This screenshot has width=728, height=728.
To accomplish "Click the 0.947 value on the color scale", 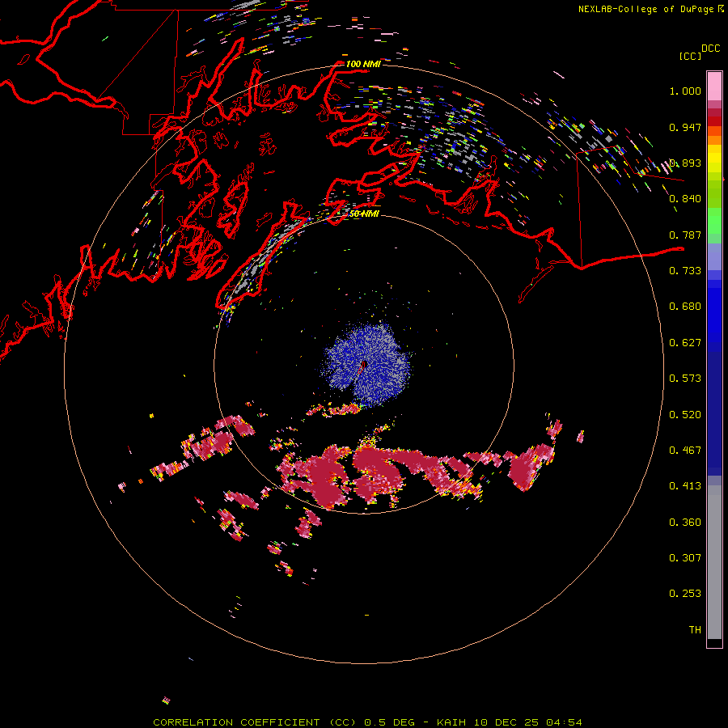I will click(x=685, y=127).
